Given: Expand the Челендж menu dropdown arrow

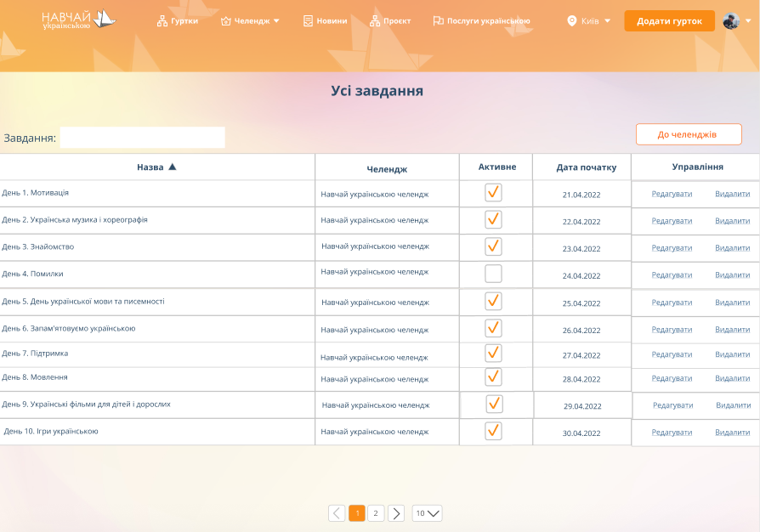Looking at the screenshot, I should tap(276, 21).
